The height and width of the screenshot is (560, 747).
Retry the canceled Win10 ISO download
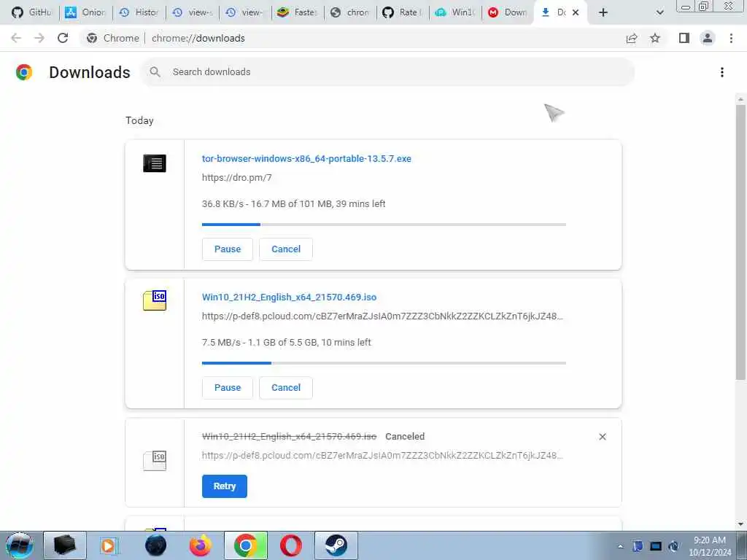(225, 486)
